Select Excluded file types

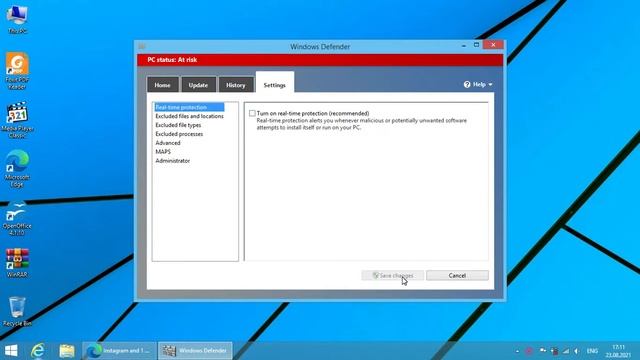(178, 125)
